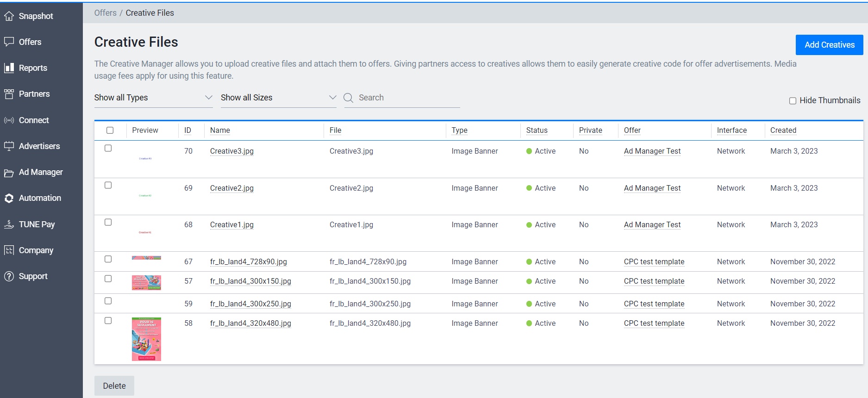Select the header select-all checkbox

coord(110,131)
